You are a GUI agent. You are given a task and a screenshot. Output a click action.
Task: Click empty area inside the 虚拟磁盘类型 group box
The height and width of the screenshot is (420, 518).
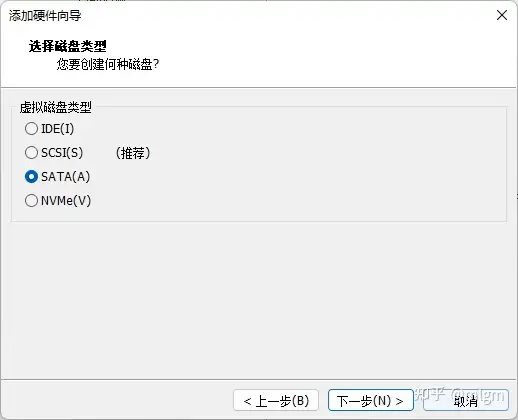317,167
